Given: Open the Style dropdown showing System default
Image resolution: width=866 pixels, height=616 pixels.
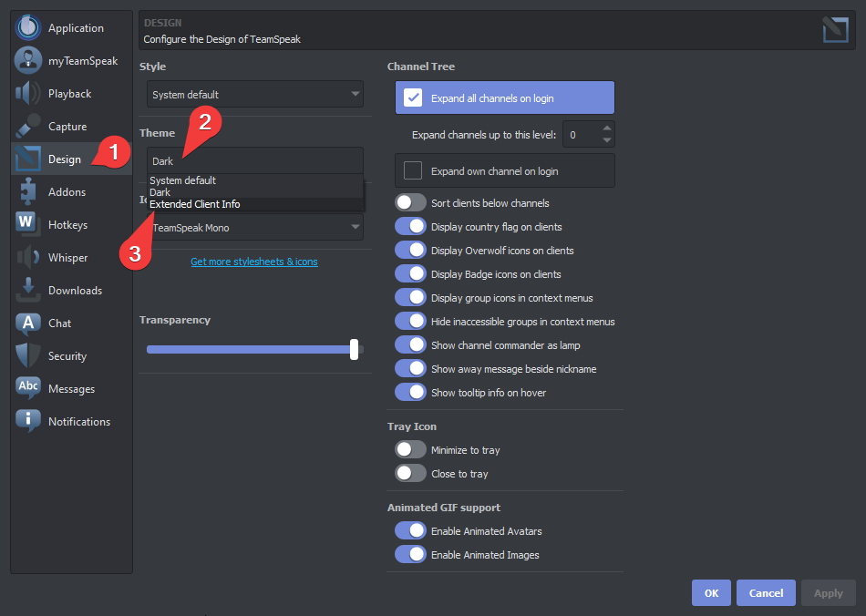Looking at the screenshot, I should 254,94.
